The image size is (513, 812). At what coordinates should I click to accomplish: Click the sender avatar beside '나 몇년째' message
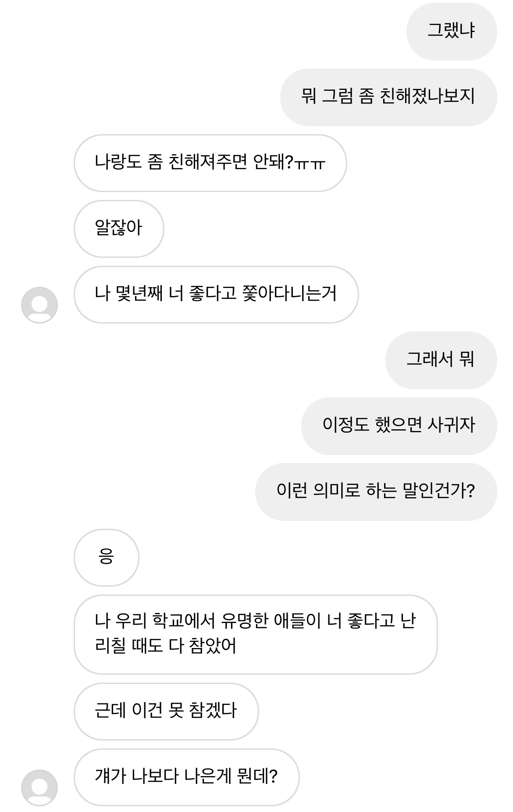[39, 305]
